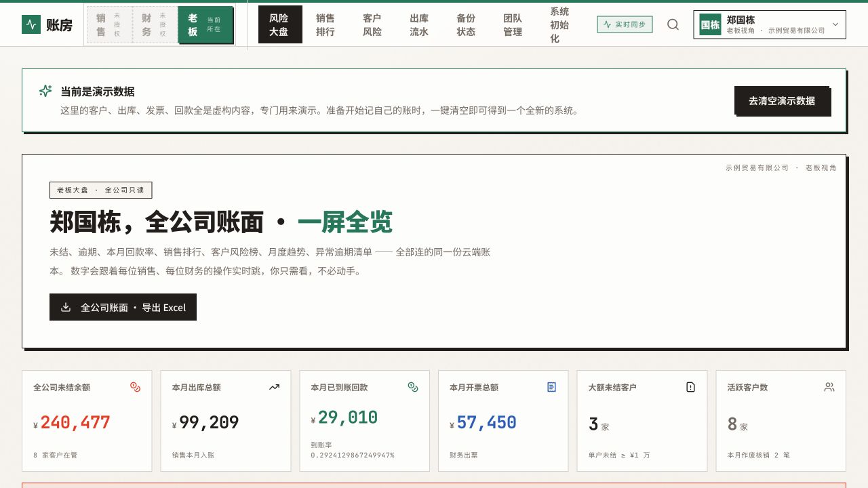Click the 销售本月入账 text
868x488 pixels.
(x=193, y=455)
